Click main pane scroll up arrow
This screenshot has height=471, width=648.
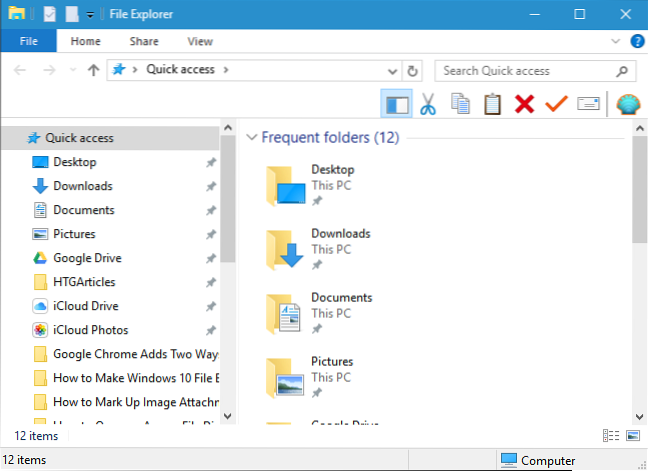640,128
